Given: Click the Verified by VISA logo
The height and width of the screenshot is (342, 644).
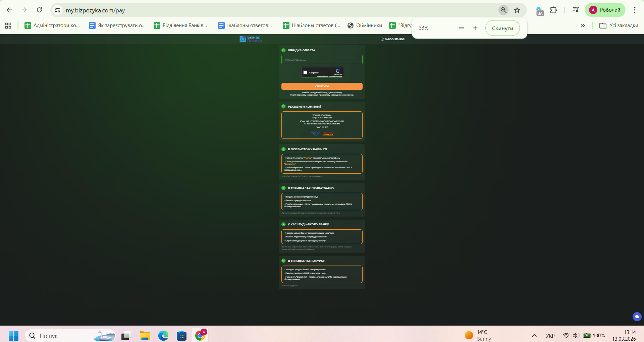Looking at the screenshot, I should tap(315, 133).
